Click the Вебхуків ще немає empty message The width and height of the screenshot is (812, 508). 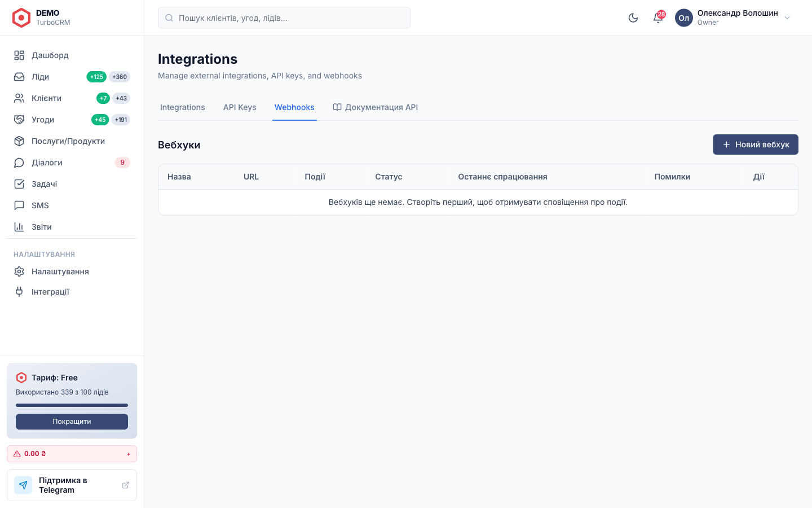(x=478, y=202)
